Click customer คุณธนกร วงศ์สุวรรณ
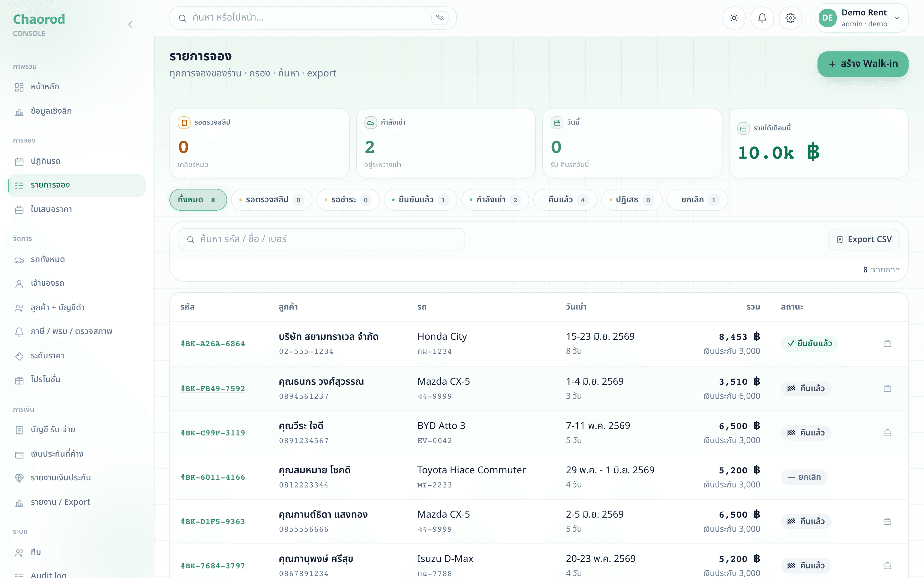The image size is (924, 578). [x=321, y=381]
